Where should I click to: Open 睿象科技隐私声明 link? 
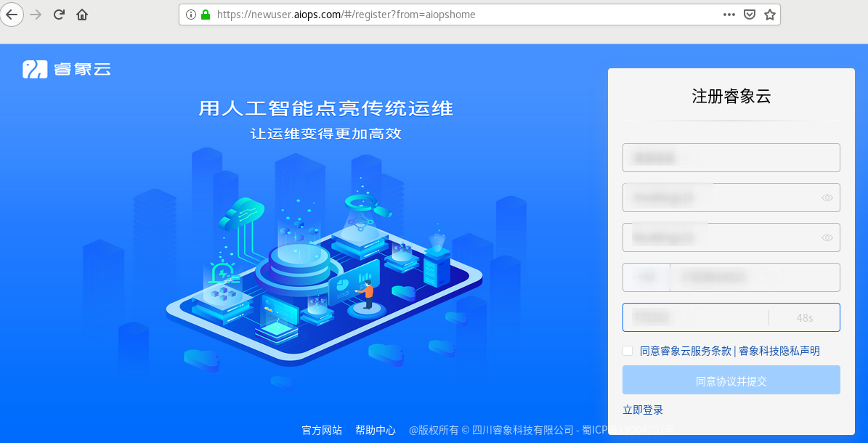coord(779,351)
